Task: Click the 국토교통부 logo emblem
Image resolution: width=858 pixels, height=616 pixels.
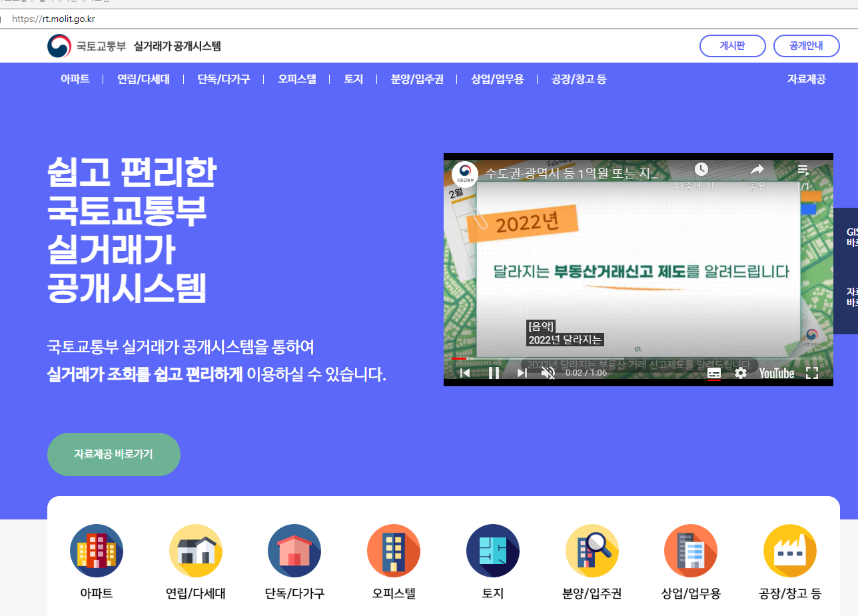Action: pyautogui.click(x=59, y=46)
